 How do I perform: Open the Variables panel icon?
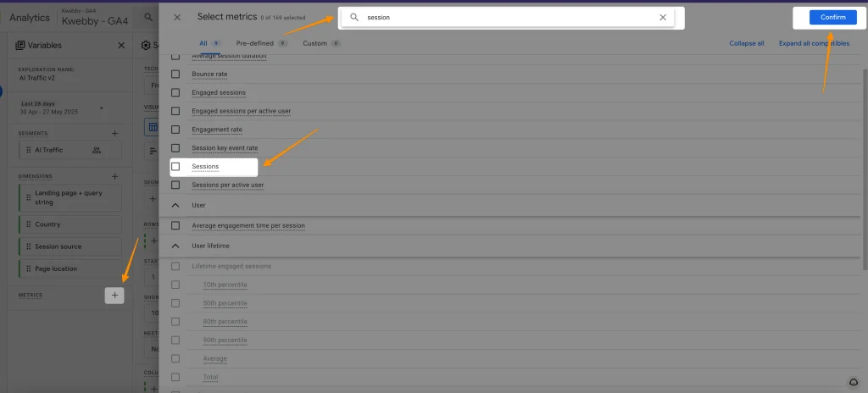pyautogui.click(x=20, y=46)
